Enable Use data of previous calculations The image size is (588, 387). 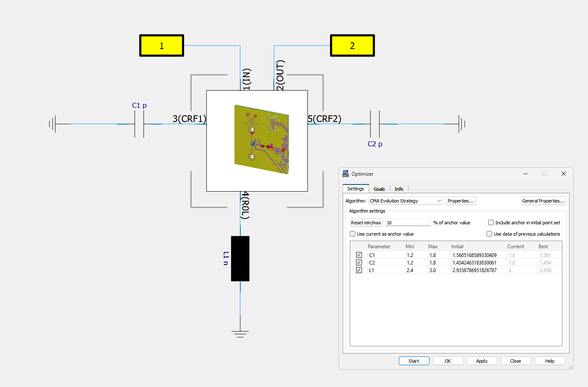pos(489,234)
